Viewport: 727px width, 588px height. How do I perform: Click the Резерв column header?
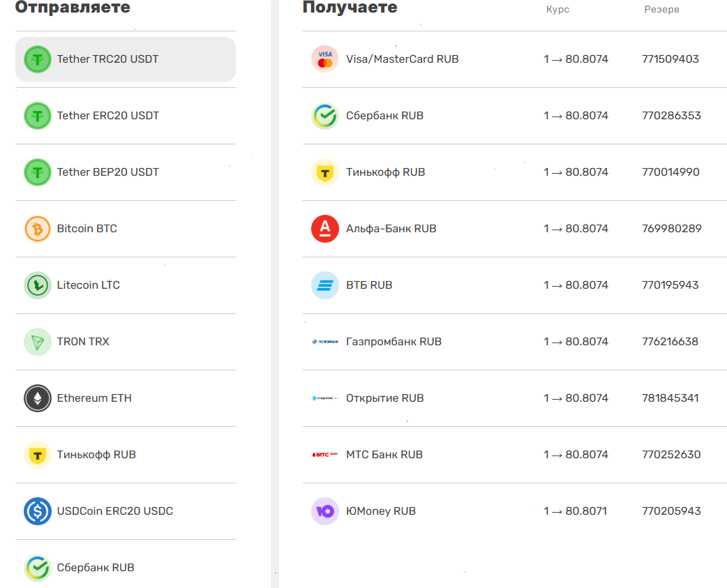661,10
